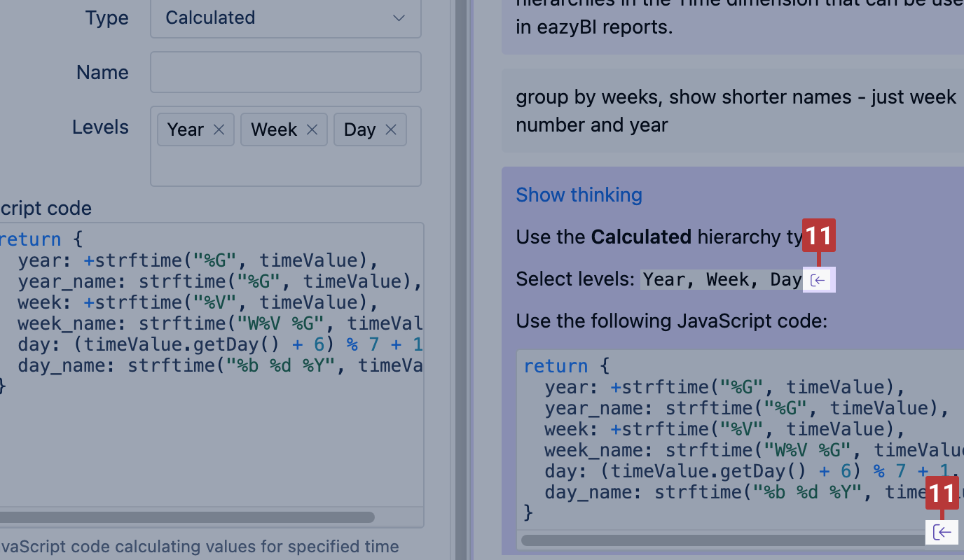Expand the Show thinking link
964x560 pixels.
[x=579, y=195]
